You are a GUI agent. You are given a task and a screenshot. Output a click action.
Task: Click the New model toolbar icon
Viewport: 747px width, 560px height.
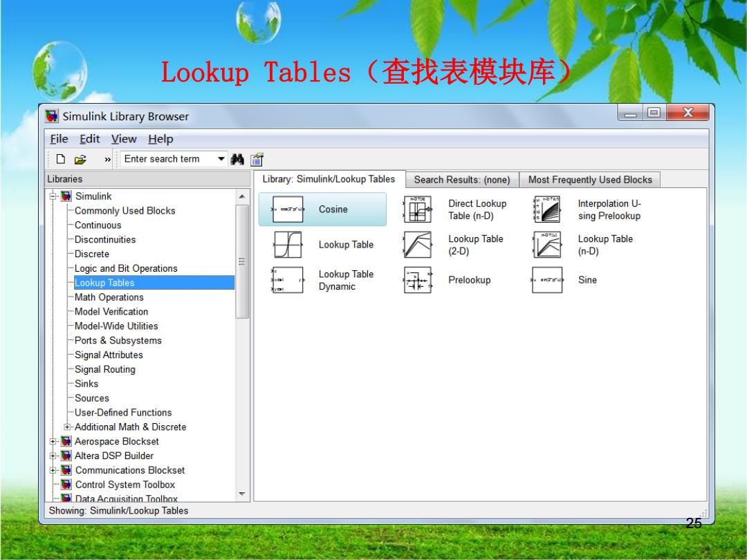60,159
